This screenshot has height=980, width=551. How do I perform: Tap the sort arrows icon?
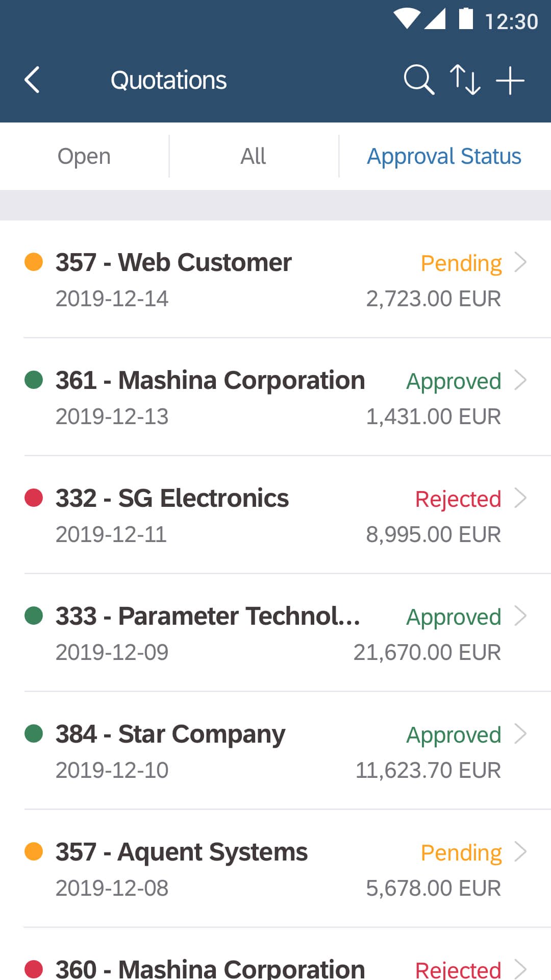pyautogui.click(x=465, y=80)
